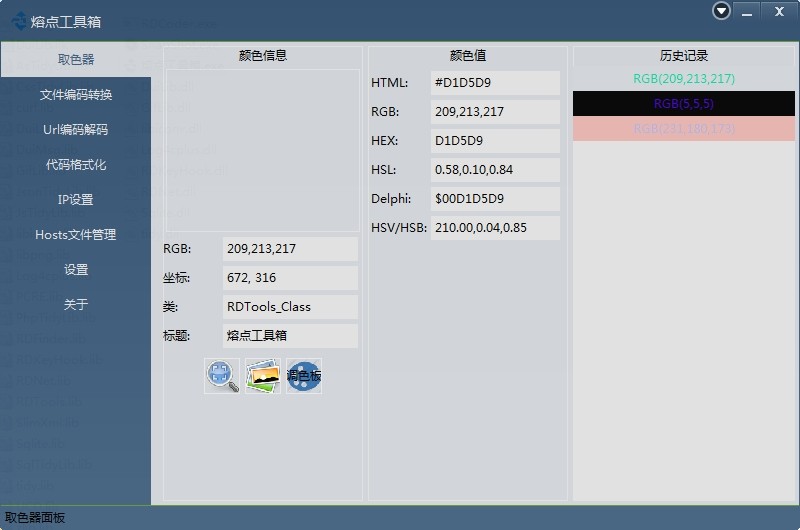Go to Url编码解码 in sidebar

[x=76, y=130]
